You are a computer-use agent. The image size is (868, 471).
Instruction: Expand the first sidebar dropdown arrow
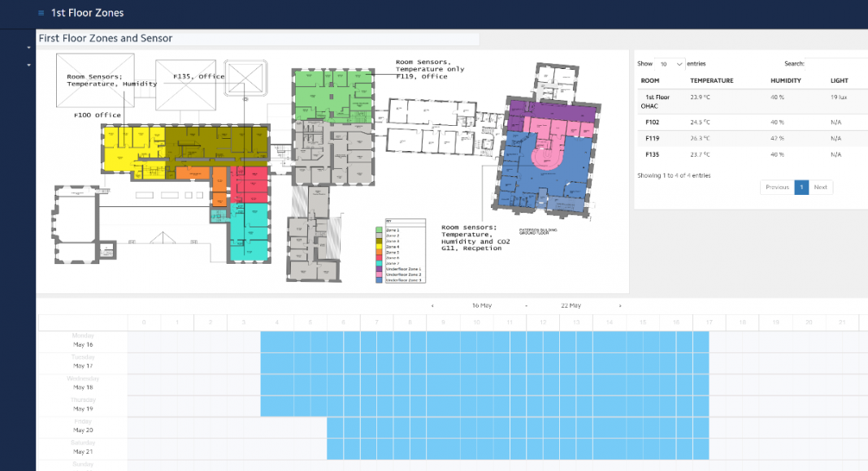[29, 48]
